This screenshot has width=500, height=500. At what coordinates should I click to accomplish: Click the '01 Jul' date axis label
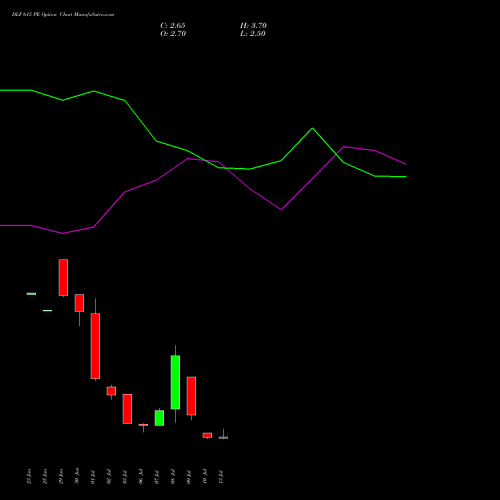click(93, 477)
